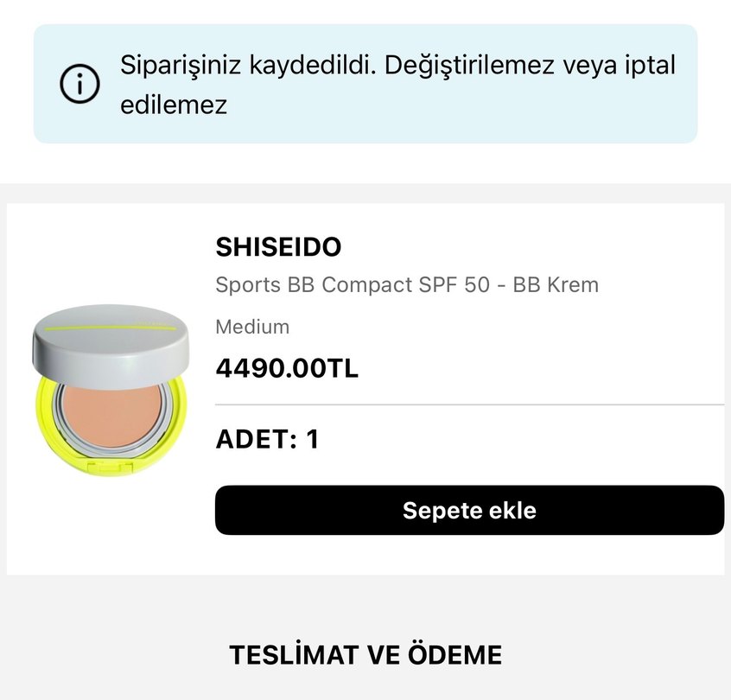This screenshot has height=700, width=731.
Task: Click the 'ADET: 1' quantity field
Action: click(267, 438)
